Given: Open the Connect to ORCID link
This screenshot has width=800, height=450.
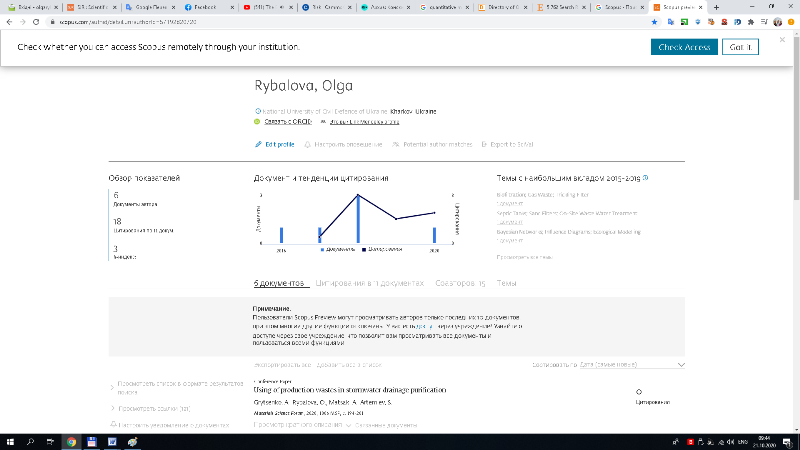Looking at the screenshot, I should pos(288,121).
